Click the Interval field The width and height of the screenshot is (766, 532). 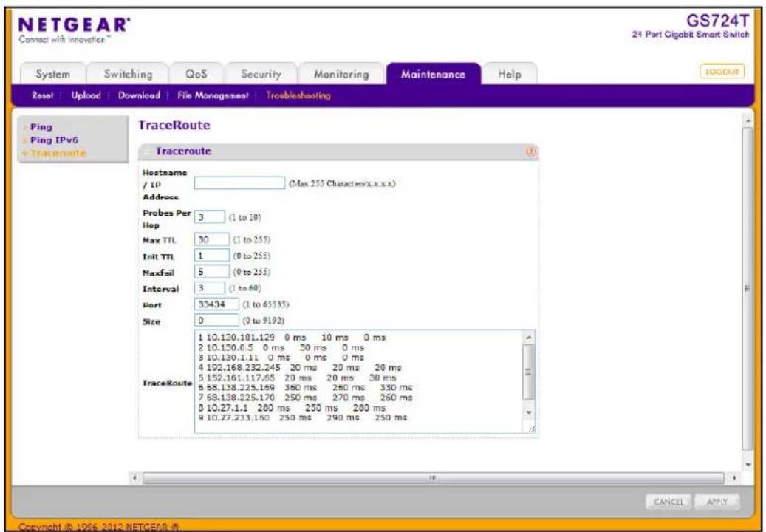tap(210, 287)
